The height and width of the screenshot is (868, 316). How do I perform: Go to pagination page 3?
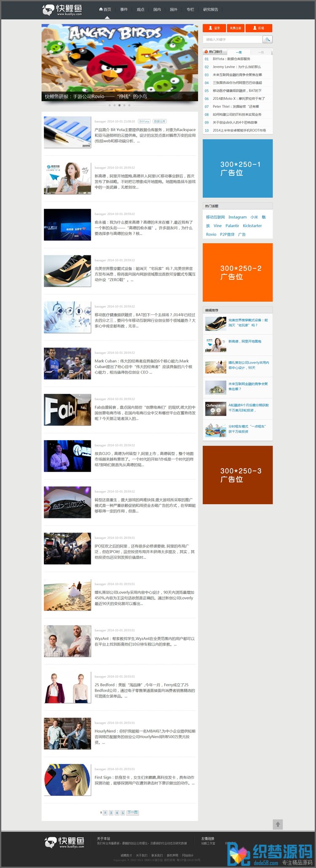[111, 812]
